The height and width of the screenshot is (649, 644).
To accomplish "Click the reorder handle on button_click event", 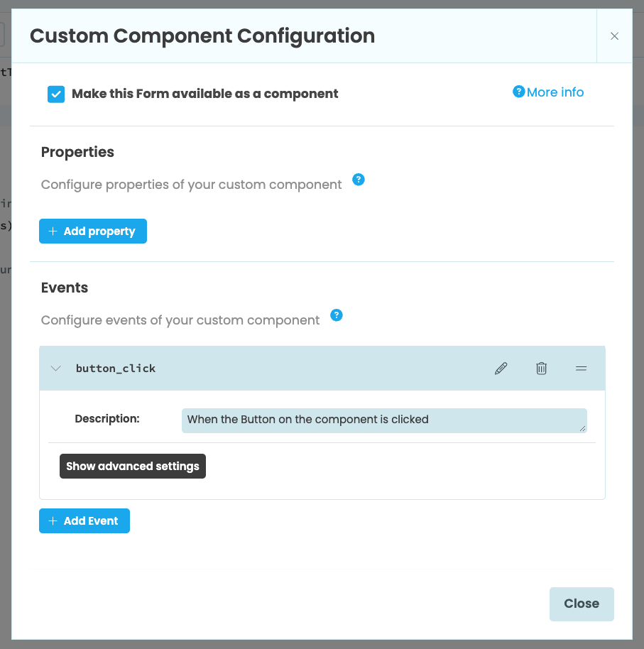I will pos(581,368).
